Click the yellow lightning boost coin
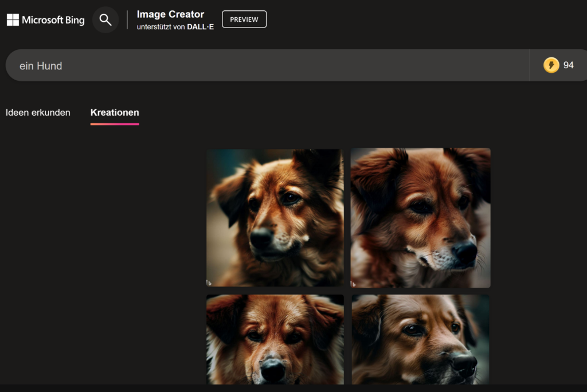This screenshot has width=587, height=392. tap(551, 65)
